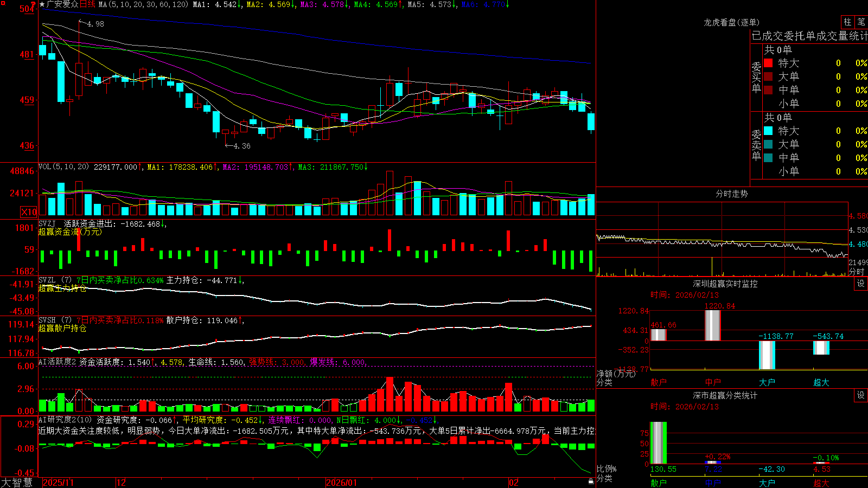Switch 龙虎看盘 to 笔 view
Screen dimensions: 868x488
[861, 22]
